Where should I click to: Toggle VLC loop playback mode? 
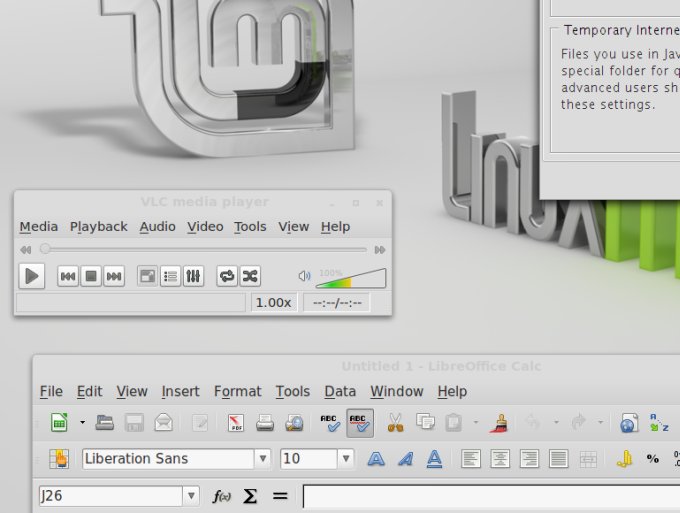pos(227,276)
